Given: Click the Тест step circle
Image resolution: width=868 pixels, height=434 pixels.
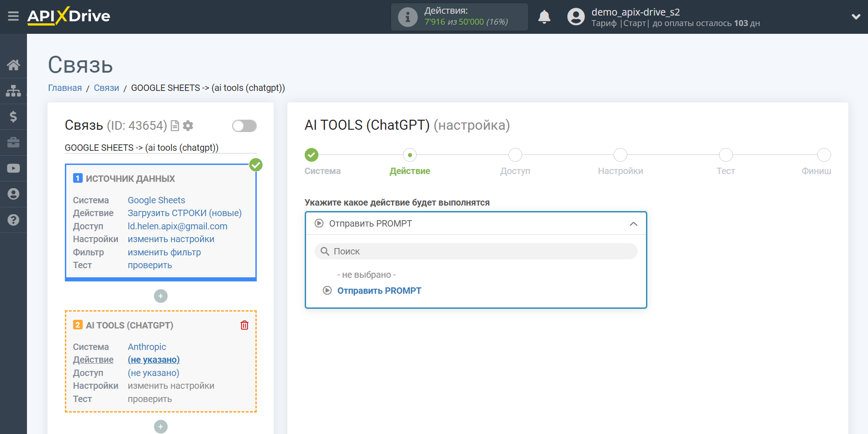Looking at the screenshot, I should coord(725,155).
